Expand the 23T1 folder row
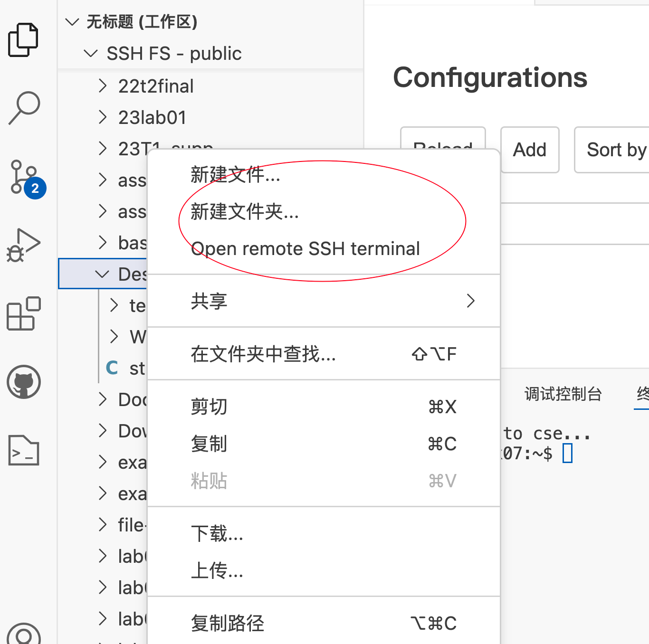The width and height of the screenshot is (649, 644). [x=102, y=149]
